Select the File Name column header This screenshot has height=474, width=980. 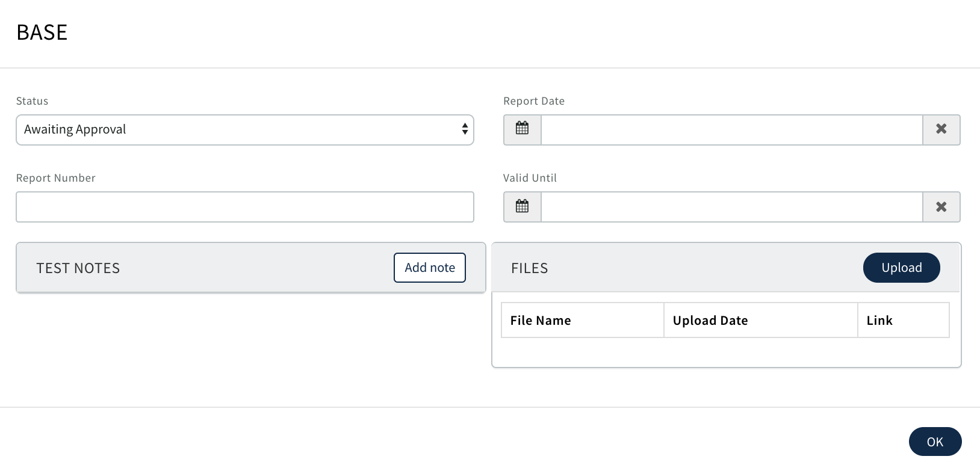(x=541, y=321)
